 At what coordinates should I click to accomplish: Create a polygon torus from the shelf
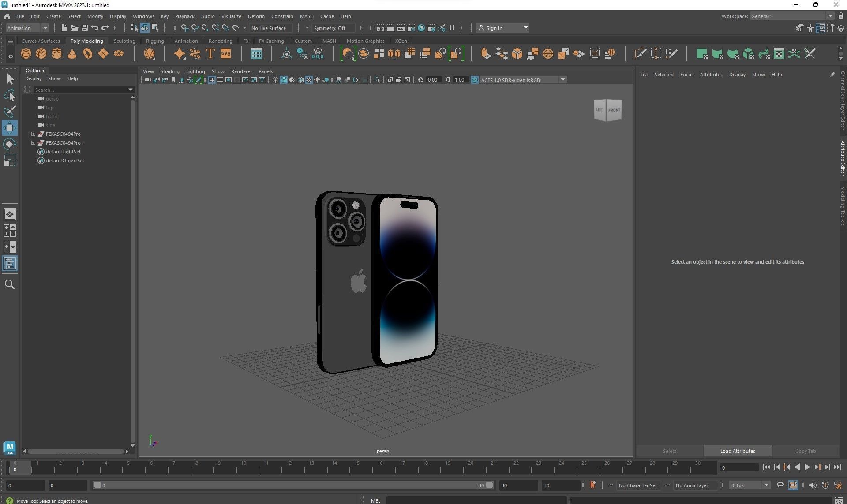pyautogui.click(x=88, y=54)
